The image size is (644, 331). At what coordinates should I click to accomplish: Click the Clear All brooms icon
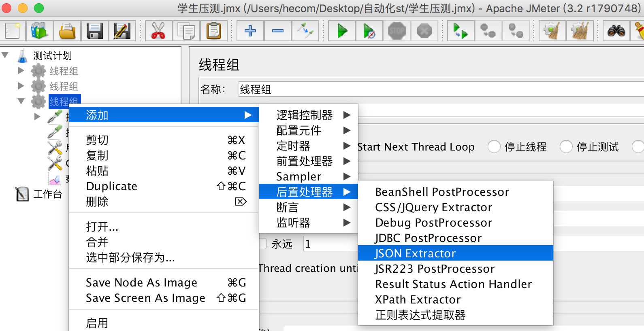point(580,31)
